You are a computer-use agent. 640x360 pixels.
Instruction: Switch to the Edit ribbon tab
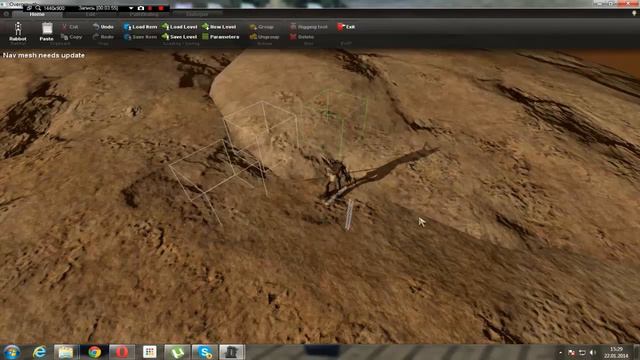[91, 14]
